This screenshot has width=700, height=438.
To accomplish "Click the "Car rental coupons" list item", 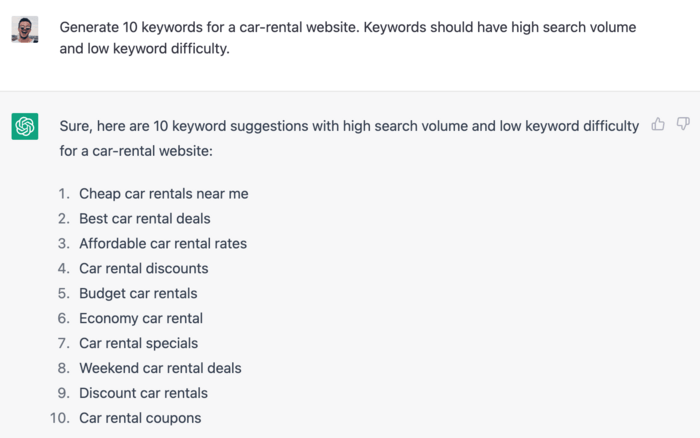I will pos(140,418).
